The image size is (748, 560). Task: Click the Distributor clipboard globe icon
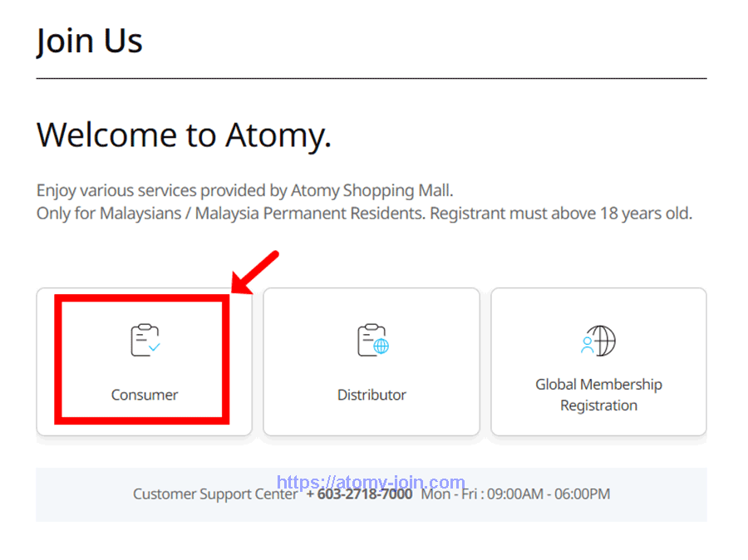pos(372,341)
